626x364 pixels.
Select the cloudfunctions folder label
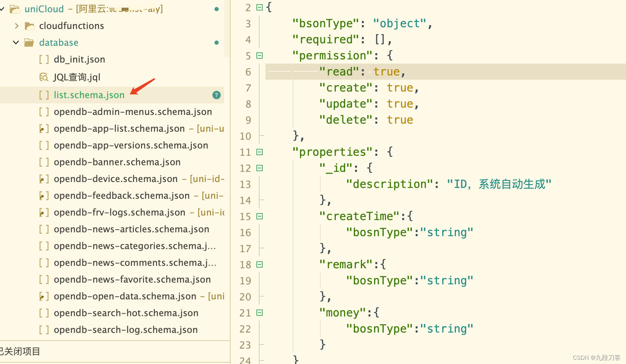coord(72,26)
